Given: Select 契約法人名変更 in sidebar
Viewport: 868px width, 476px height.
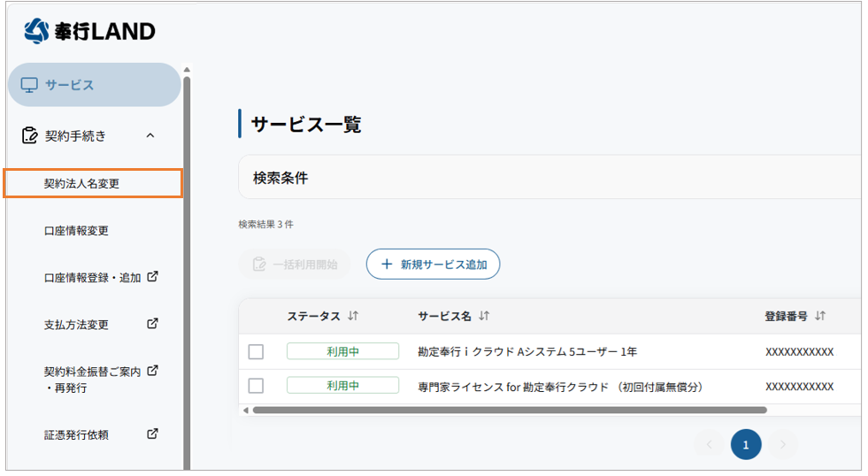Looking at the screenshot, I should pyautogui.click(x=93, y=183).
